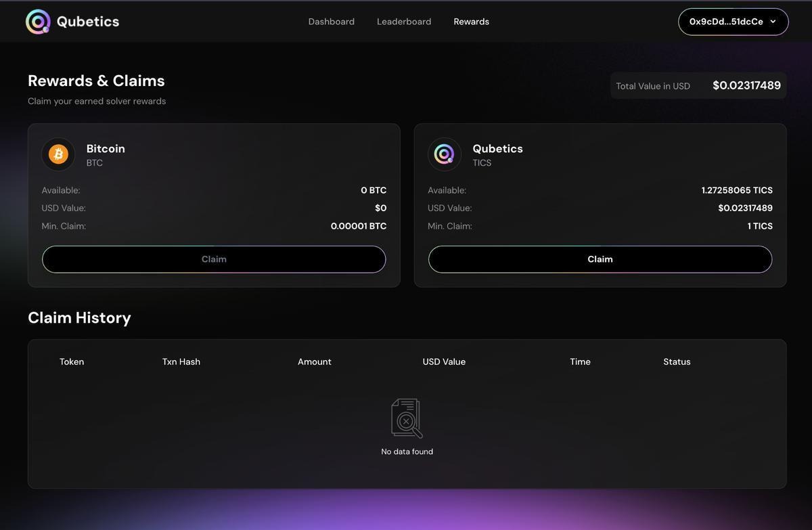Open the Dashboard page
This screenshot has height=530, width=812.
tap(331, 22)
